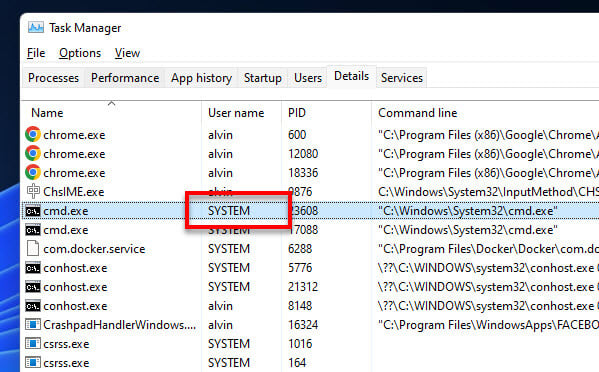
Task: Click command line of com.docker.service
Action: (488, 249)
